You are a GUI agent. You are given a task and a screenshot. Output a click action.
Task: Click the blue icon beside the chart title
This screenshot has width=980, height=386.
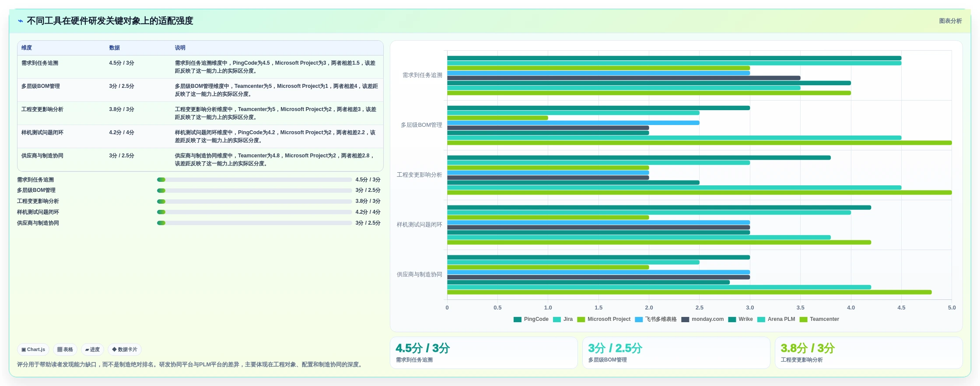click(x=21, y=21)
